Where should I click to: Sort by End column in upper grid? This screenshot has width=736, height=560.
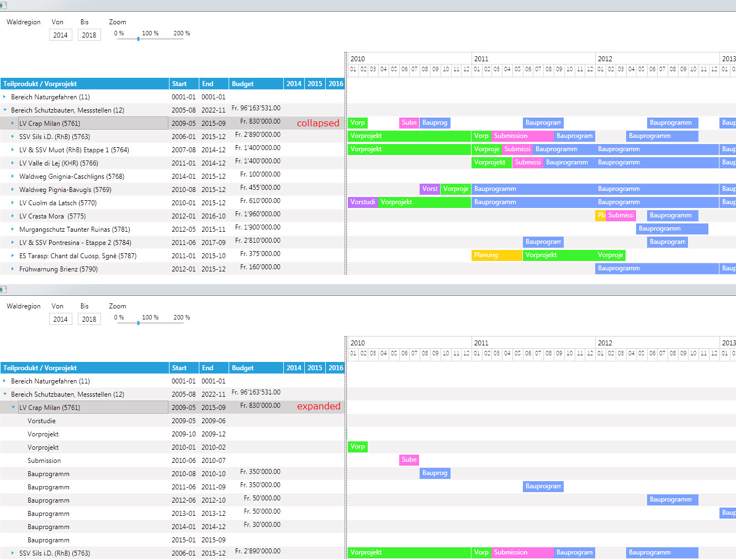point(214,84)
